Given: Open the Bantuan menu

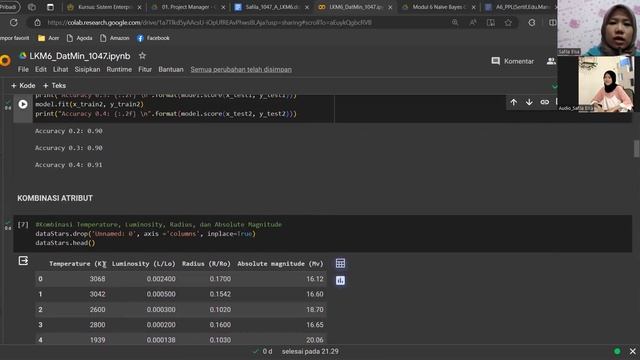Looking at the screenshot, I should coord(171,69).
